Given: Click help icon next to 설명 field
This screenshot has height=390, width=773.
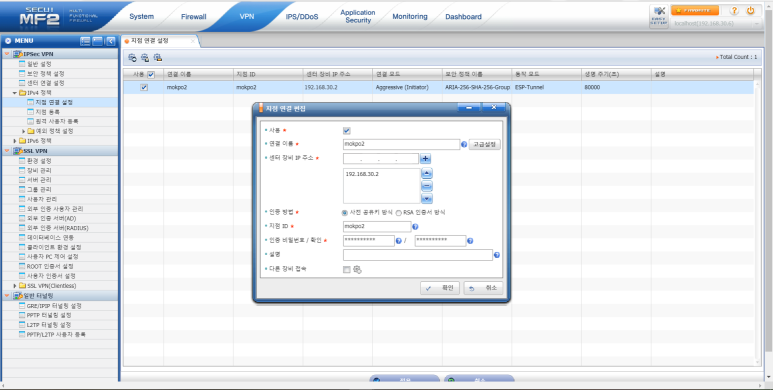Looking at the screenshot, I should 496,255.
